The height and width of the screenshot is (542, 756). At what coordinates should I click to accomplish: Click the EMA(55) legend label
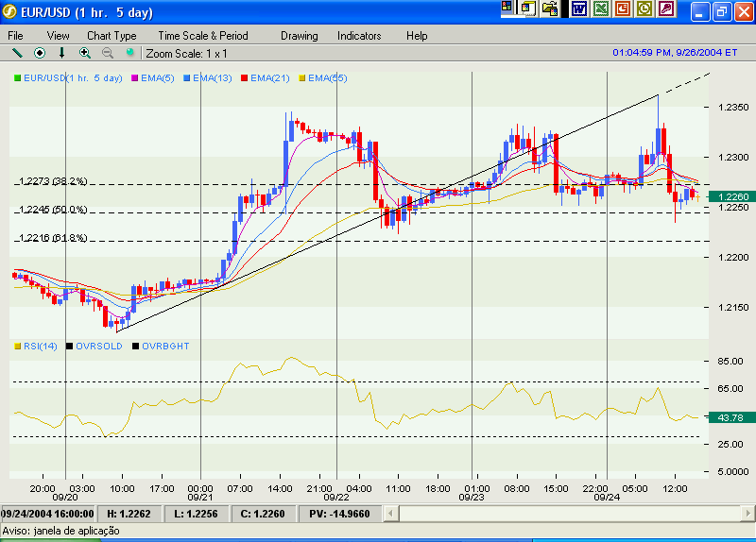328,78
